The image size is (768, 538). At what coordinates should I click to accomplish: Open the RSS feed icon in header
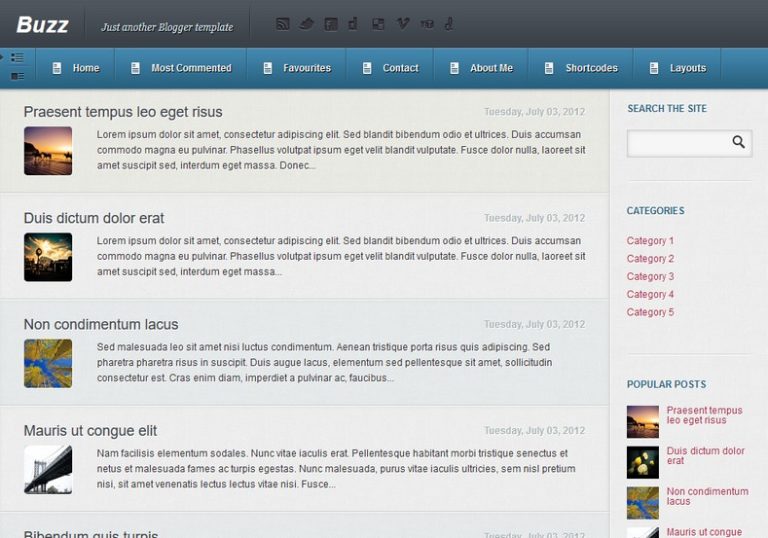[283, 24]
